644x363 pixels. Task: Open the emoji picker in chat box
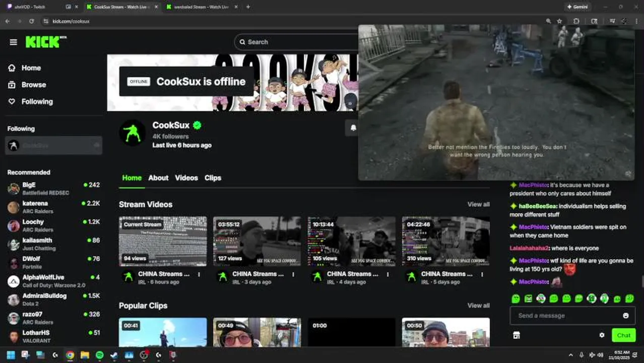[x=626, y=316]
